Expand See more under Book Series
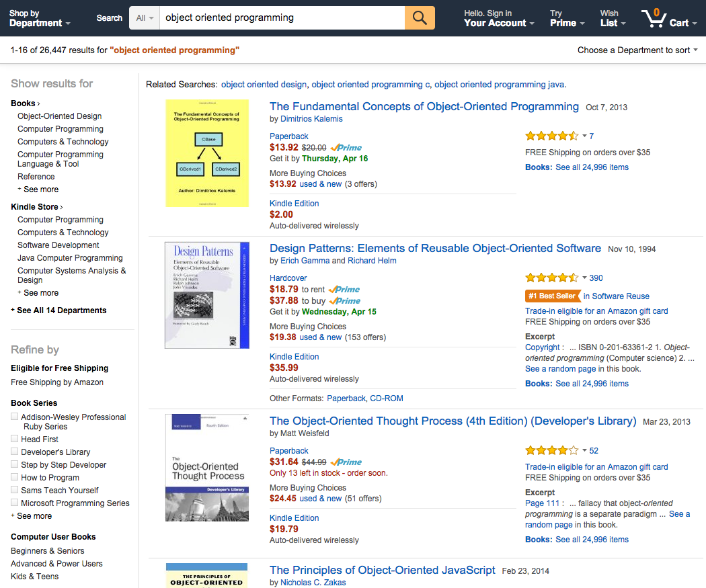Screen dimensions: 706x588 31,516
